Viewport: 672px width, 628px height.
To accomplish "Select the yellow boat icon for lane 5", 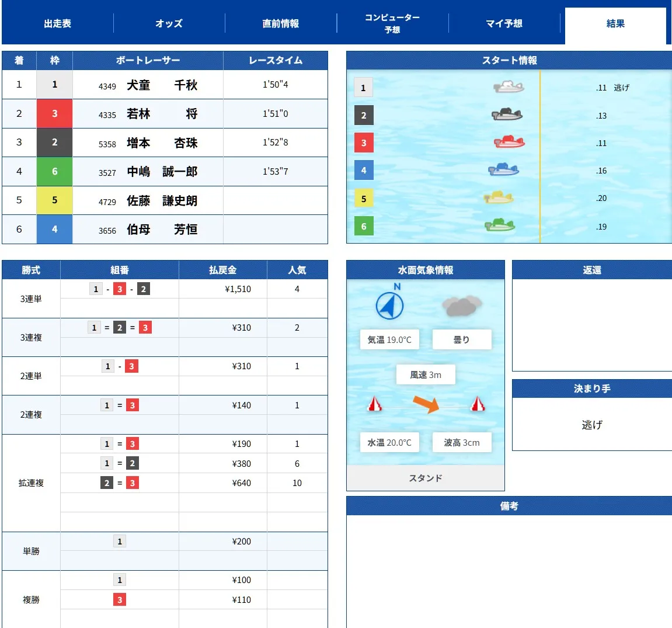I will 500,198.
